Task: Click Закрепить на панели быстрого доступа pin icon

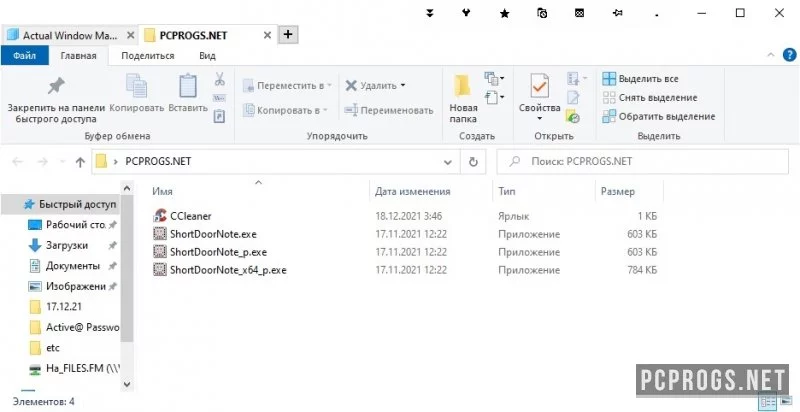Action: tap(56, 86)
